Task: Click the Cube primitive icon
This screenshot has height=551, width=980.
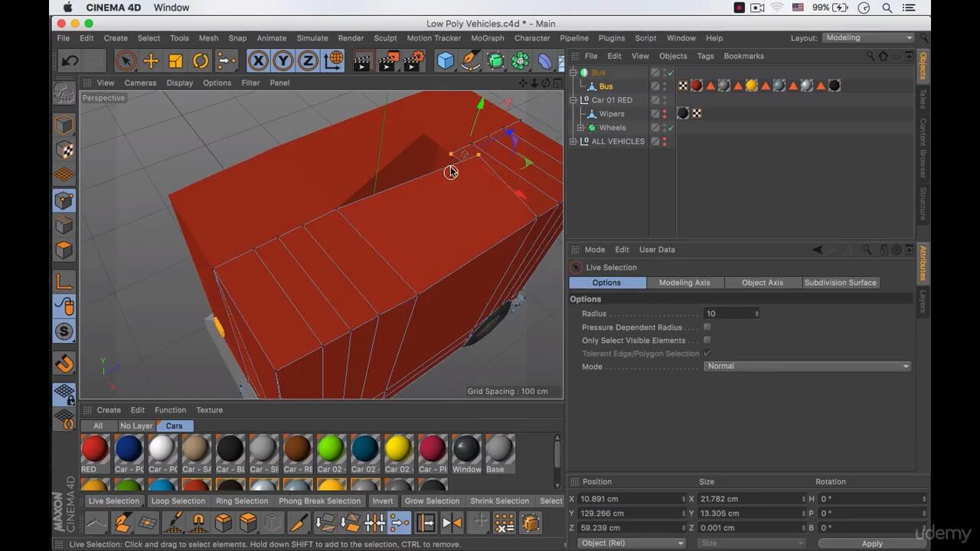Action: click(445, 61)
